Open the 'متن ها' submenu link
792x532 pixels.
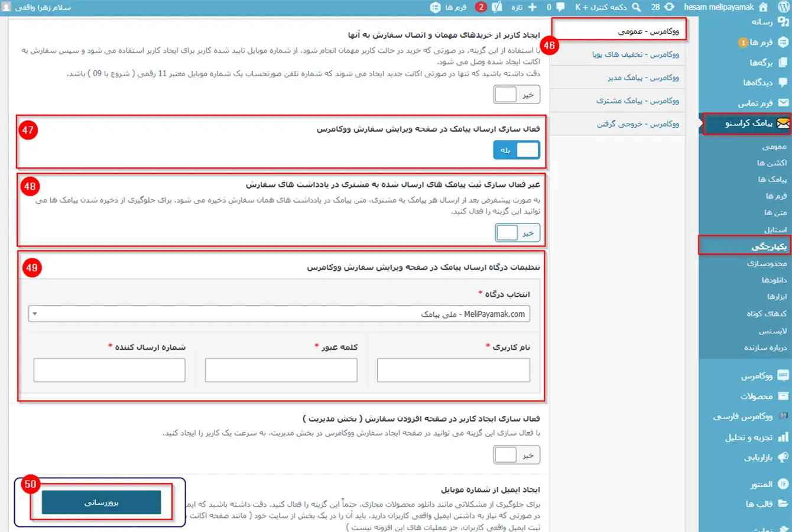click(775, 212)
